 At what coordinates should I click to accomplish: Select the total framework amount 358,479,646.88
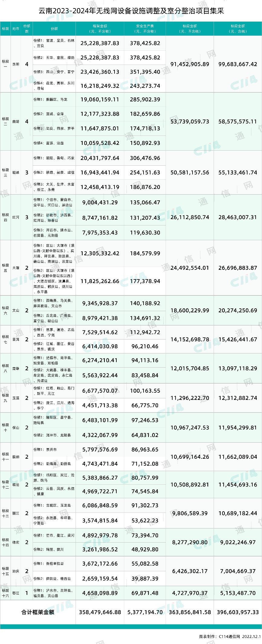(100, 612)
